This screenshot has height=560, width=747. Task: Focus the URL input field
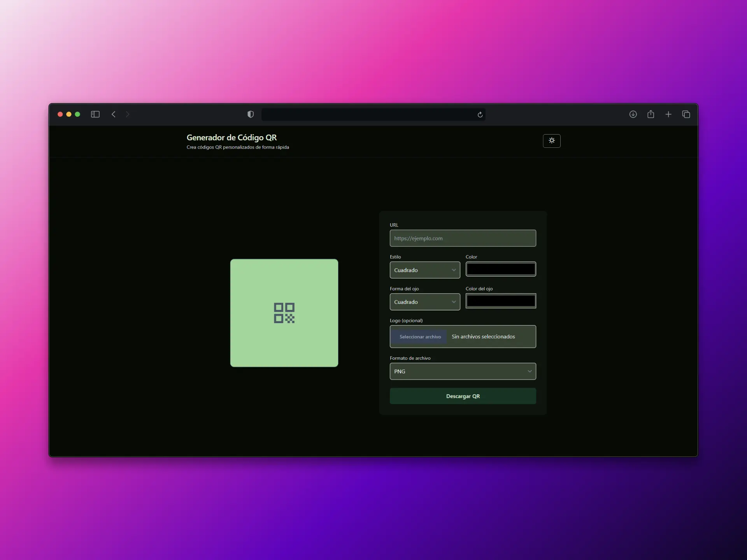[463, 238]
